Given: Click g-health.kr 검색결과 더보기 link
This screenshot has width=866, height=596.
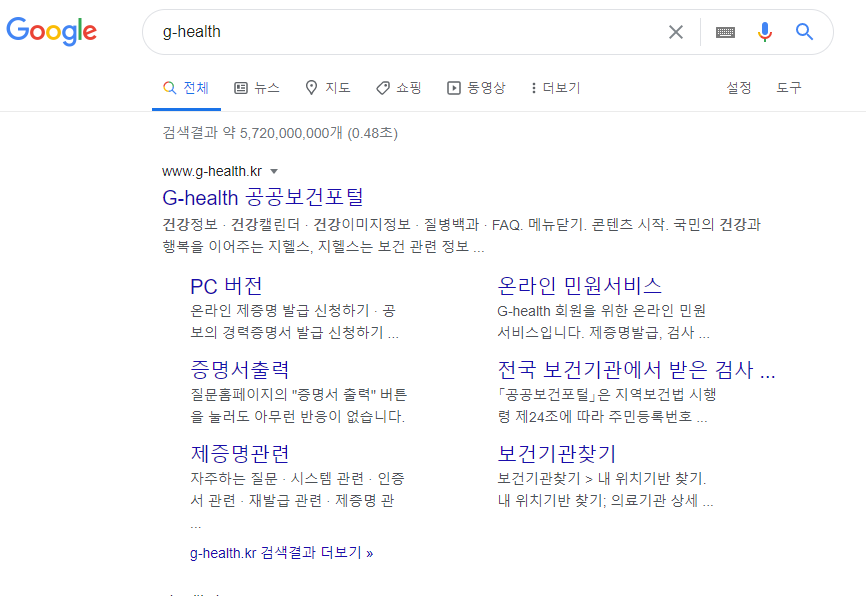Looking at the screenshot, I should tap(282, 553).
